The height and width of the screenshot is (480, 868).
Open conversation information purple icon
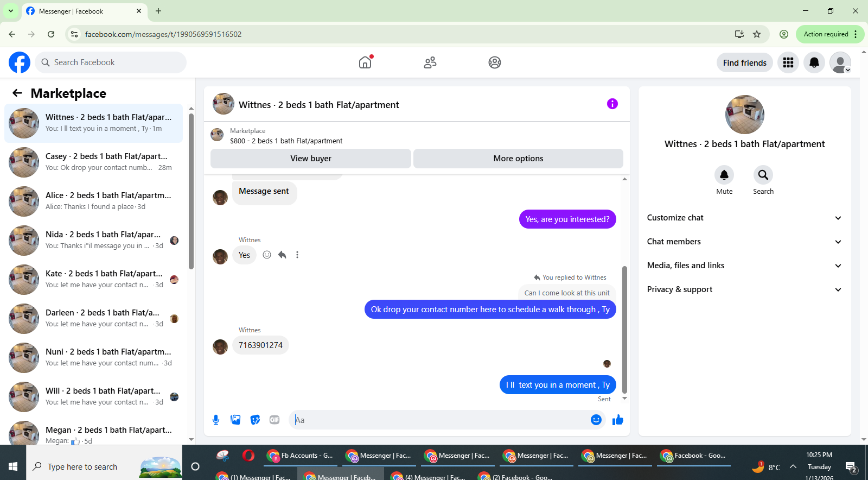(612, 104)
